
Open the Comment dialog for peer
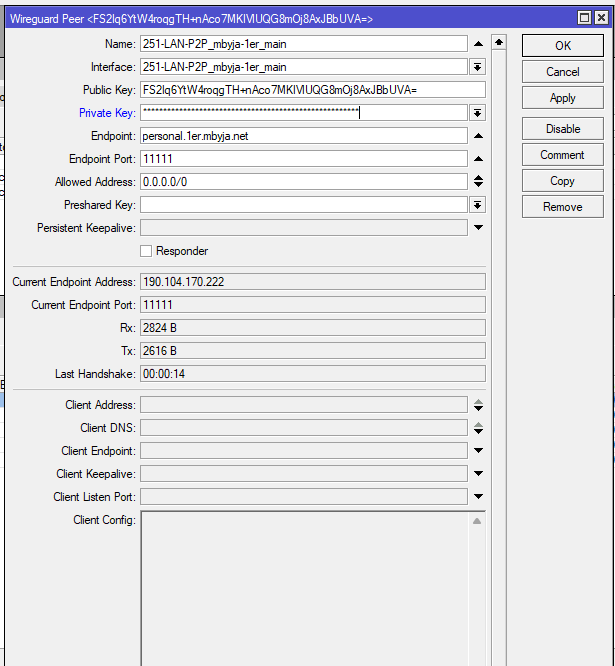click(x=562, y=155)
